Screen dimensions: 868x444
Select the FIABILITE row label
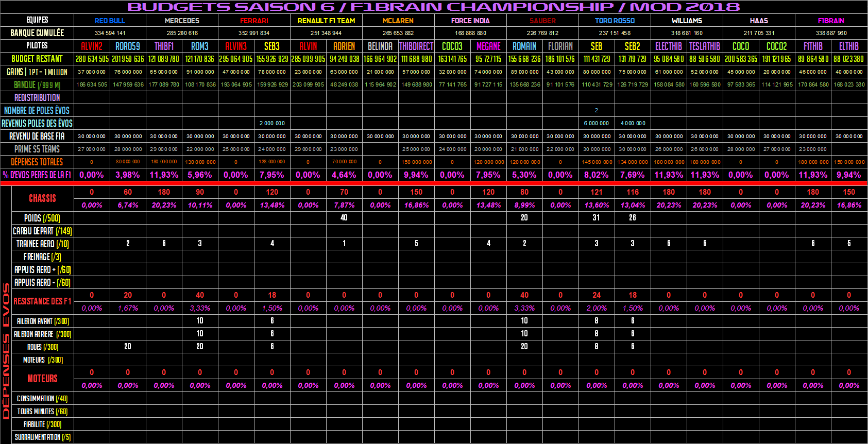(42, 424)
